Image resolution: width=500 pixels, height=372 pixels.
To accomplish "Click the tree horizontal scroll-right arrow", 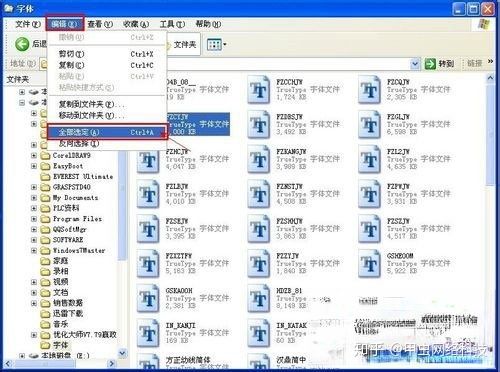I will 111,363.
